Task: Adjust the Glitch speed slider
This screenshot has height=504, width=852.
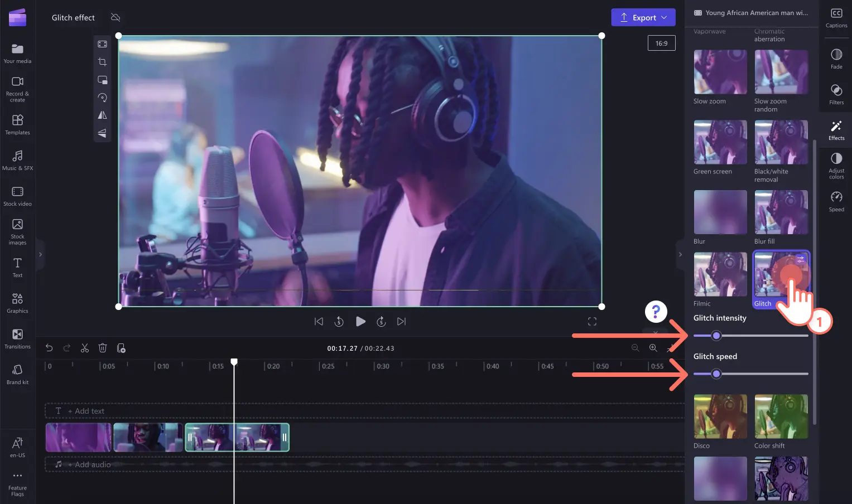Action: point(750,374)
